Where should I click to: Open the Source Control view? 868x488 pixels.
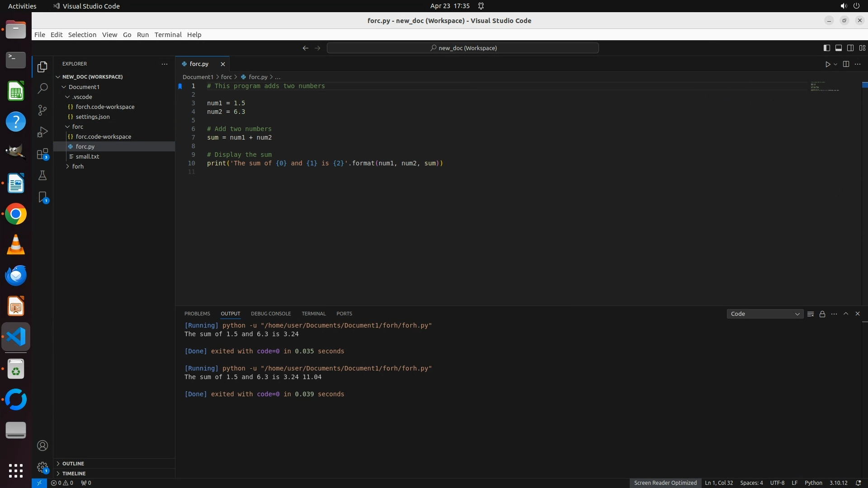click(x=42, y=110)
